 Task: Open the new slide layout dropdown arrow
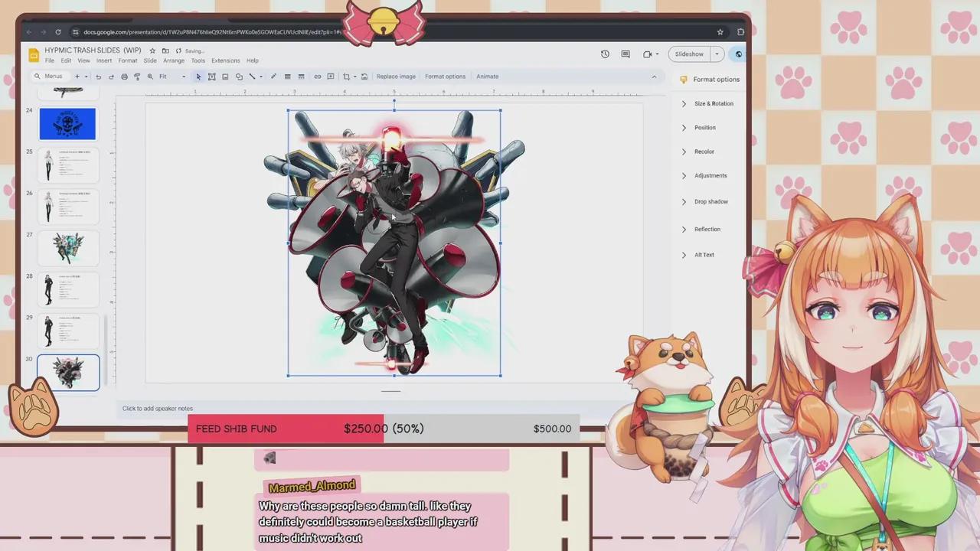[86, 77]
